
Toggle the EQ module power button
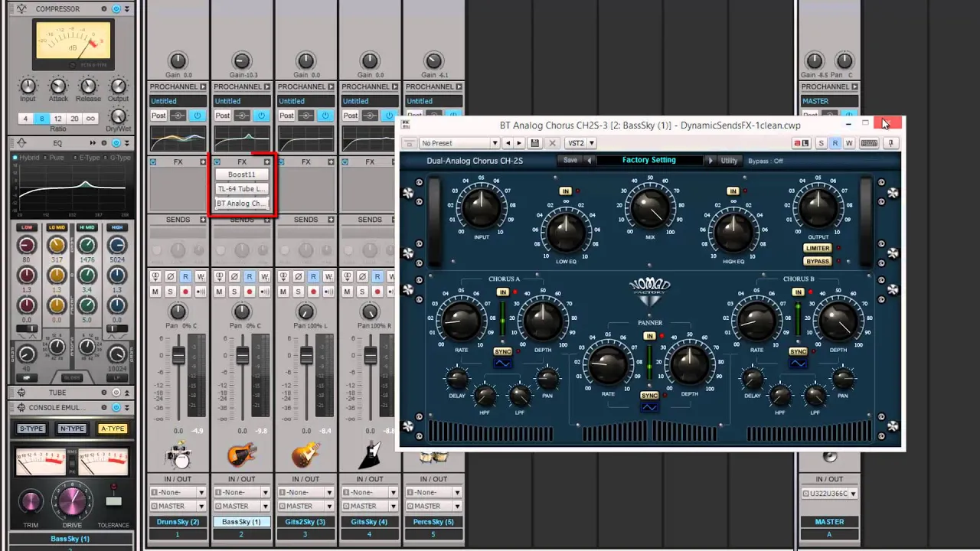[x=116, y=143]
